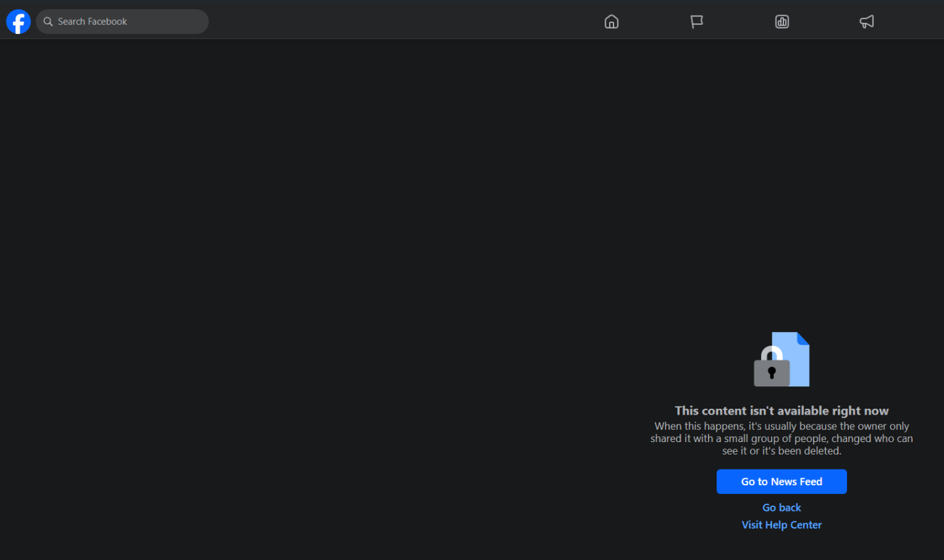Click the explanation paragraph under the heading

[x=781, y=438]
